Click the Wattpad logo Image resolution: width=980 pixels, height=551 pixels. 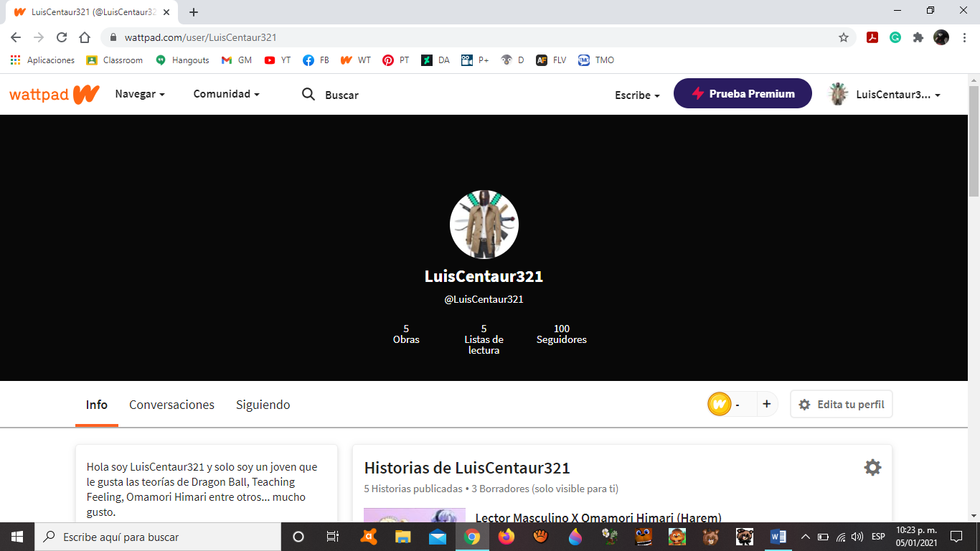tap(54, 94)
